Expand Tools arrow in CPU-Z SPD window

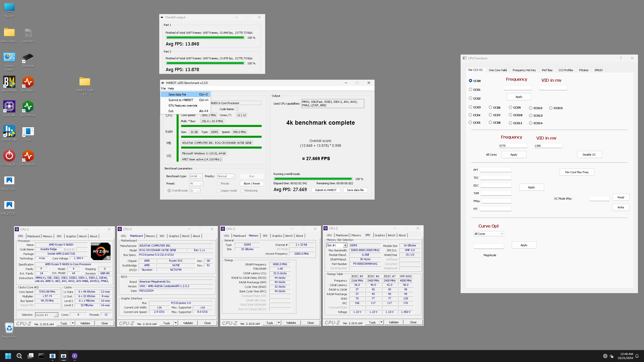(382, 322)
